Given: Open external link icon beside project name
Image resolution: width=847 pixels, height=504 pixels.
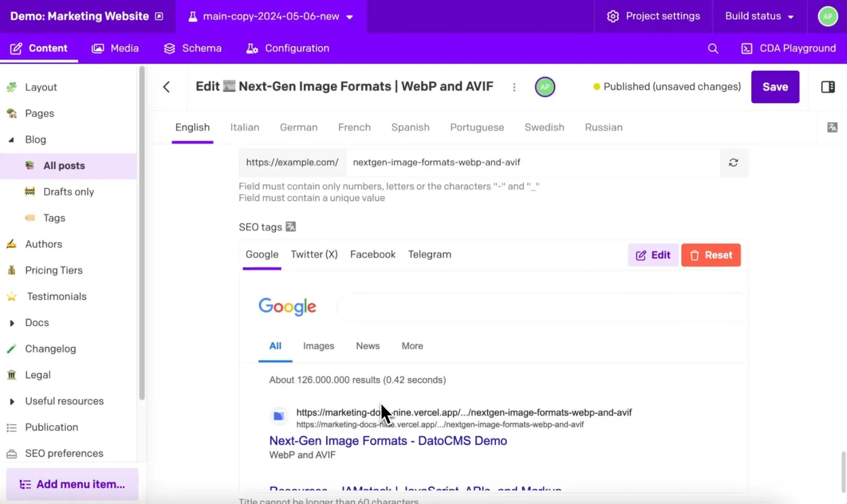Looking at the screenshot, I should tap(159, 16).
